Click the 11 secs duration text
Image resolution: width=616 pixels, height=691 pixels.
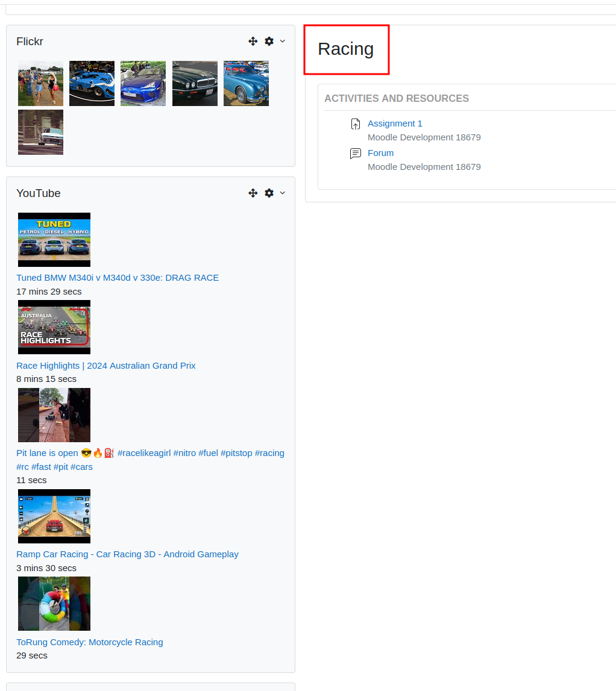tap(31, 480)
